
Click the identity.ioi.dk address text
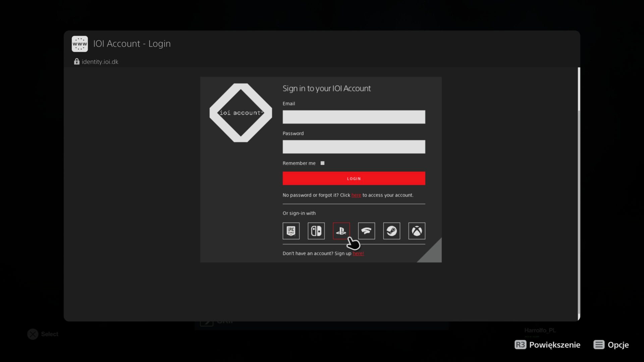[x=100, y=62]
